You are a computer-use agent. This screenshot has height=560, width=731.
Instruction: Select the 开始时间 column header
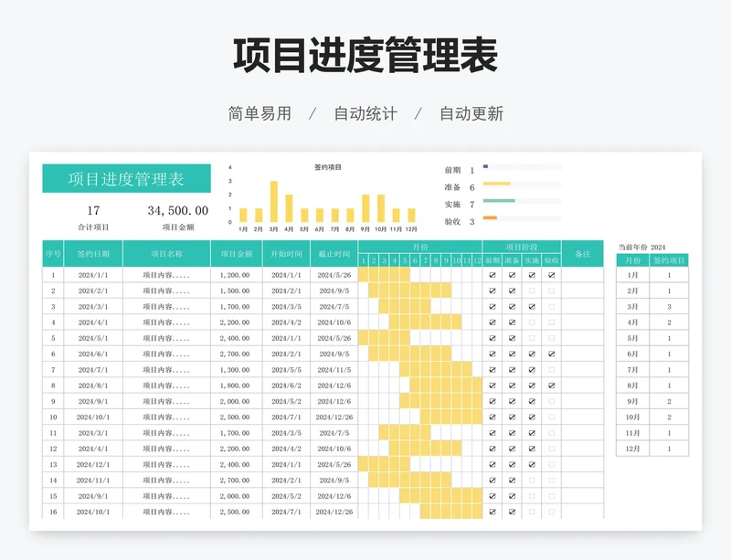[286, 254]
